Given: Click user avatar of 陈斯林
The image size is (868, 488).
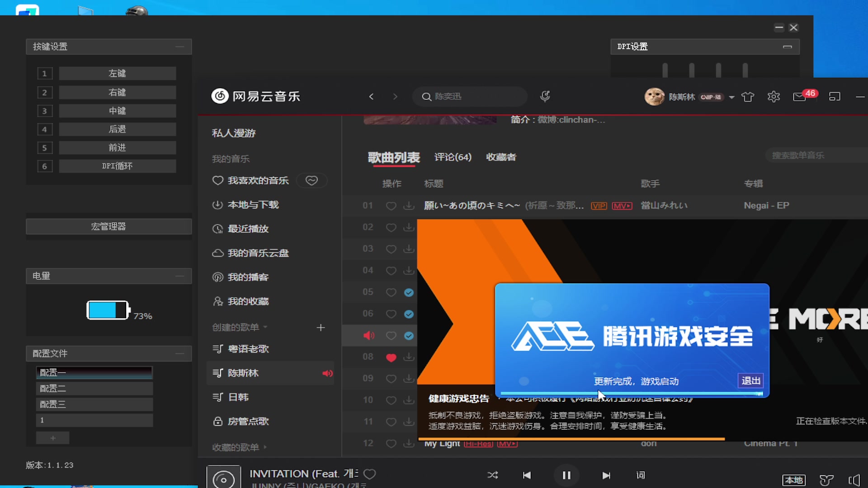Looking at the screenshot, I should point(654,97).
